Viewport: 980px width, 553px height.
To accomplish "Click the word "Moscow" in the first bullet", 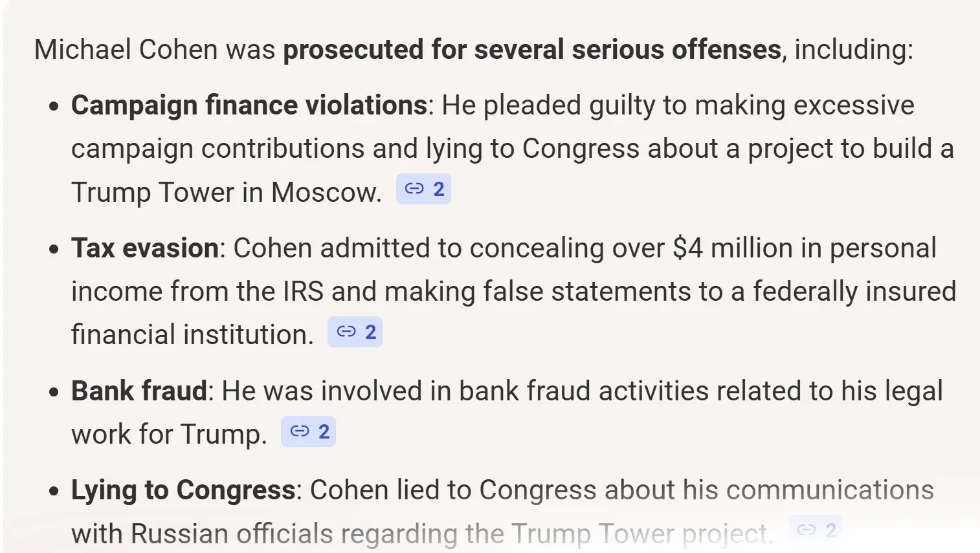I will 326,192.
